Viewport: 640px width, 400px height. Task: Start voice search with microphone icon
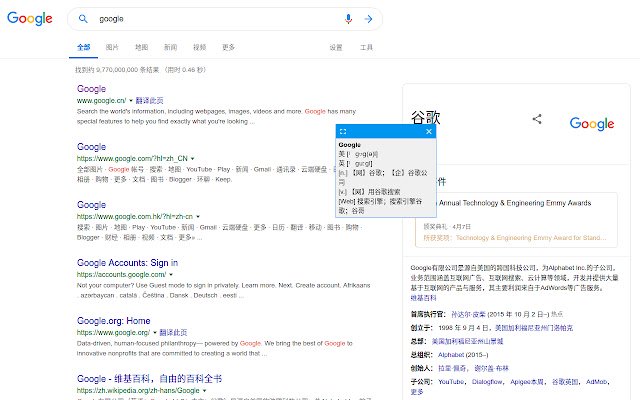point(348,19)
